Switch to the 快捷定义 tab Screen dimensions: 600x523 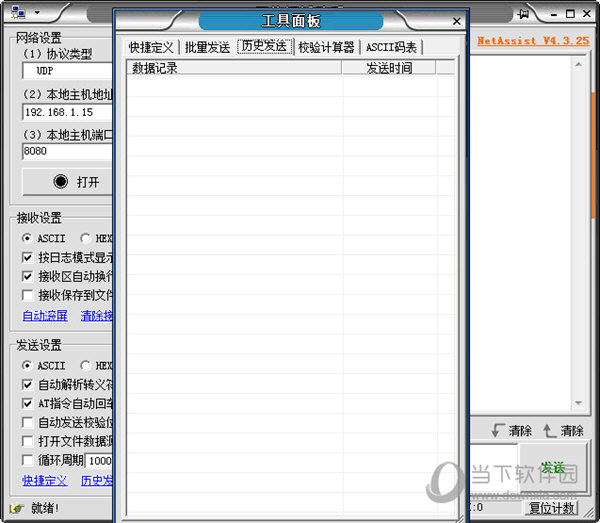point(151,47)
